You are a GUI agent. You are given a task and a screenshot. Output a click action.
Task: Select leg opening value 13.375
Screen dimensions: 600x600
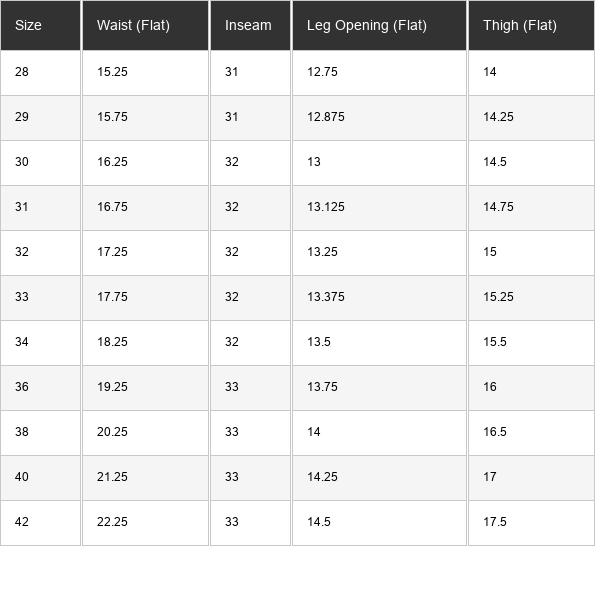(326, 297)
